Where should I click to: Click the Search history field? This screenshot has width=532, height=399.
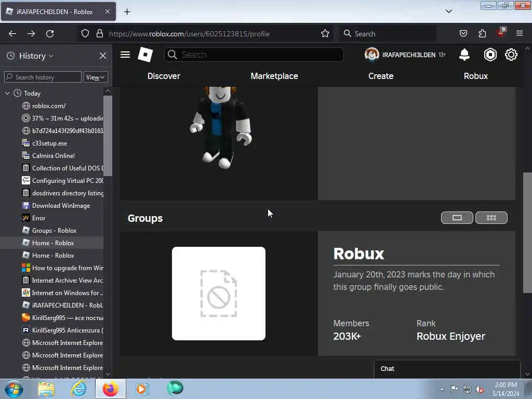tap(43, 77)
